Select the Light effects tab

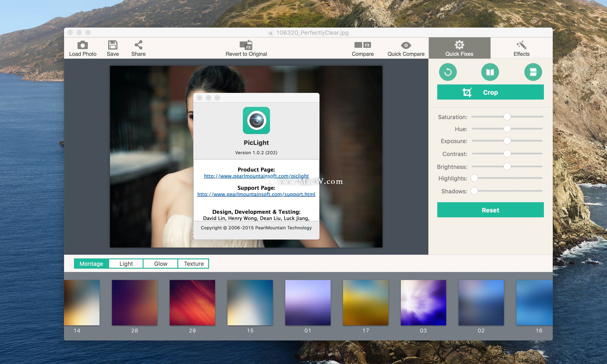(x=126, y=264)
